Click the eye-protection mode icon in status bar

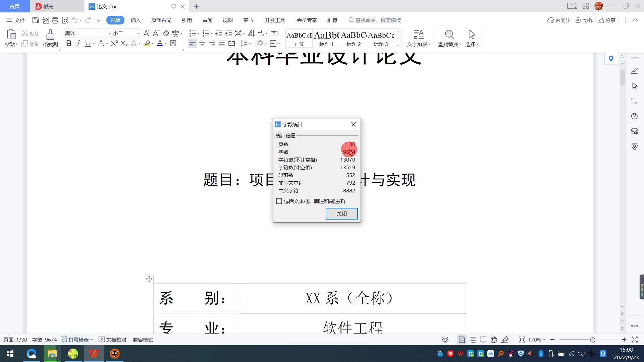pyautogui.click(x=445, y=340)
